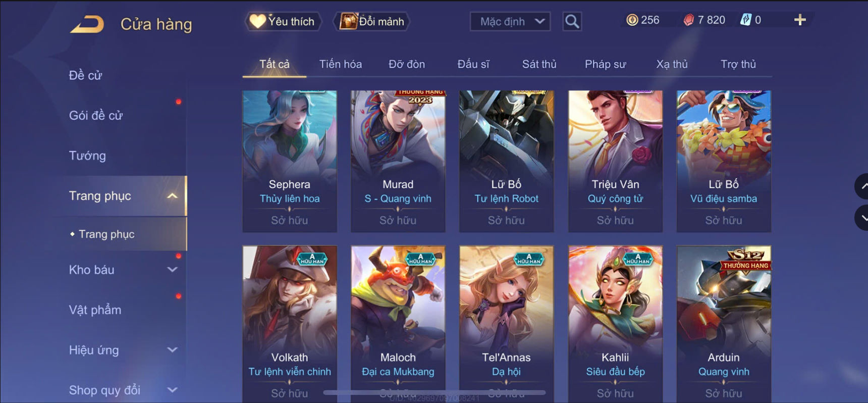This screenshot has width=868, height=403.
Task: Select the Tiến hóa tab
Action: pos(341,64)
